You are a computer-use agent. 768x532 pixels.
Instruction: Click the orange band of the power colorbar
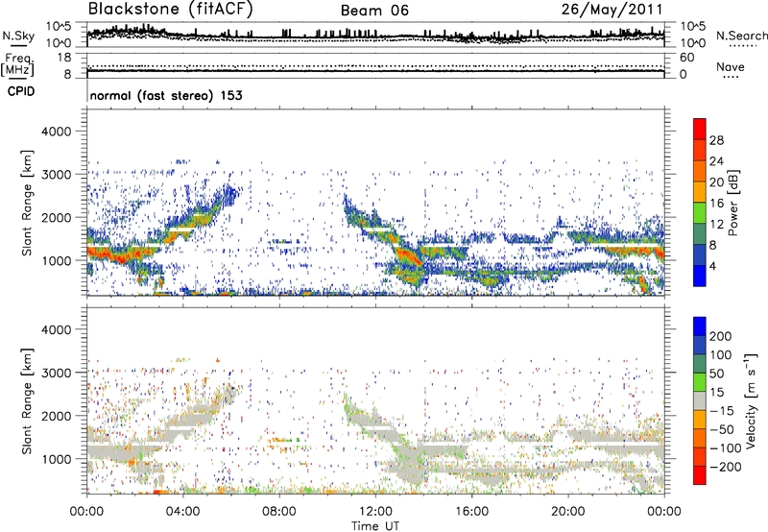[700, 171]
